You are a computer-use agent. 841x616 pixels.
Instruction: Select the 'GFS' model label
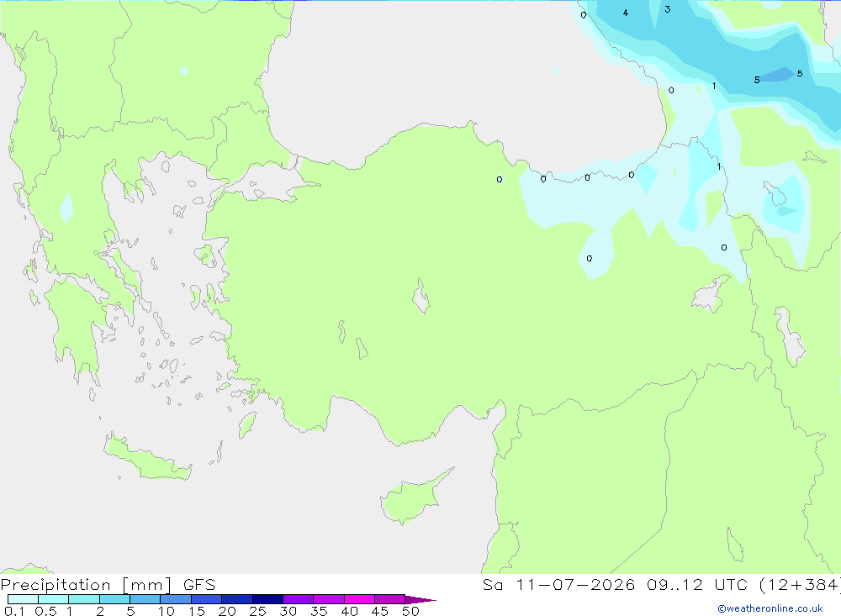click(x=199, y=585)
